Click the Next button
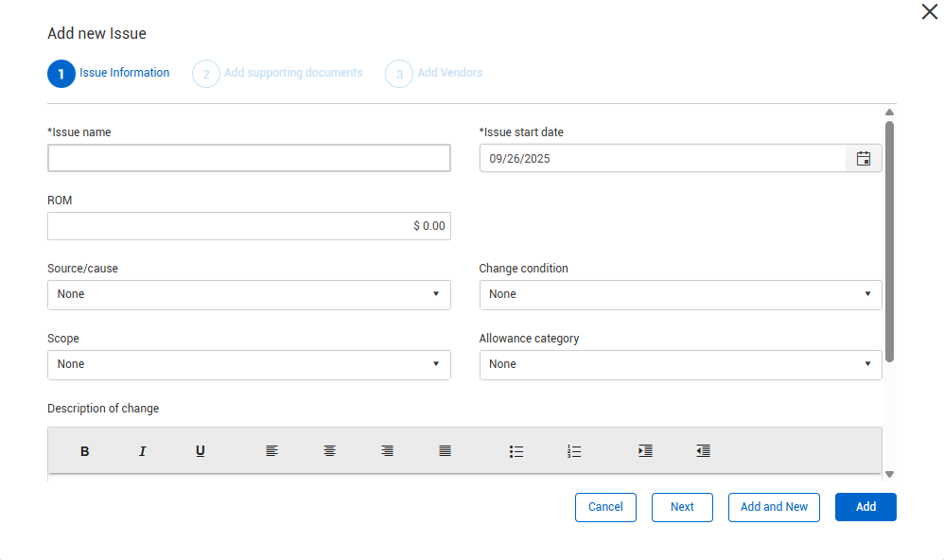The image size is (944, 560). tap(682, 507)
